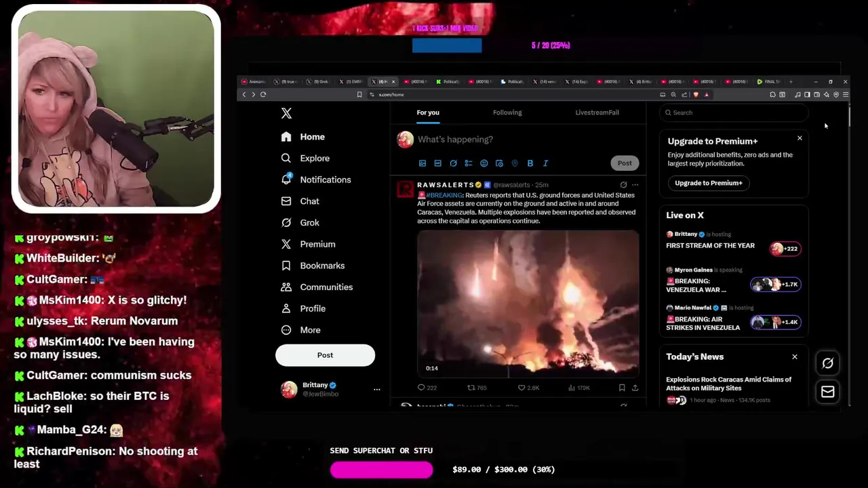Open the RAWSALERTS profile name
Screen dimensions: 868x488
445,185
